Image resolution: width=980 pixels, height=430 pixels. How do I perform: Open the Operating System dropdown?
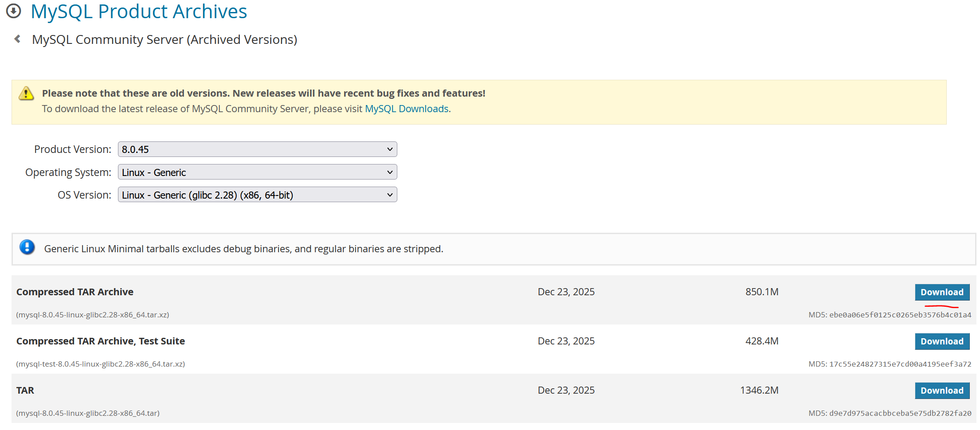click(x=257, y=172)
